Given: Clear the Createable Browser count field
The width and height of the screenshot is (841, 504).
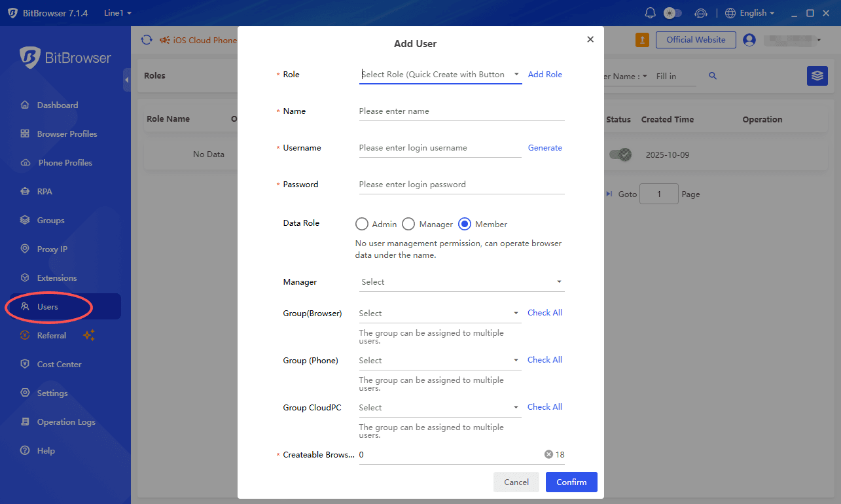Looking at the screenshot, I should (548, 454).
